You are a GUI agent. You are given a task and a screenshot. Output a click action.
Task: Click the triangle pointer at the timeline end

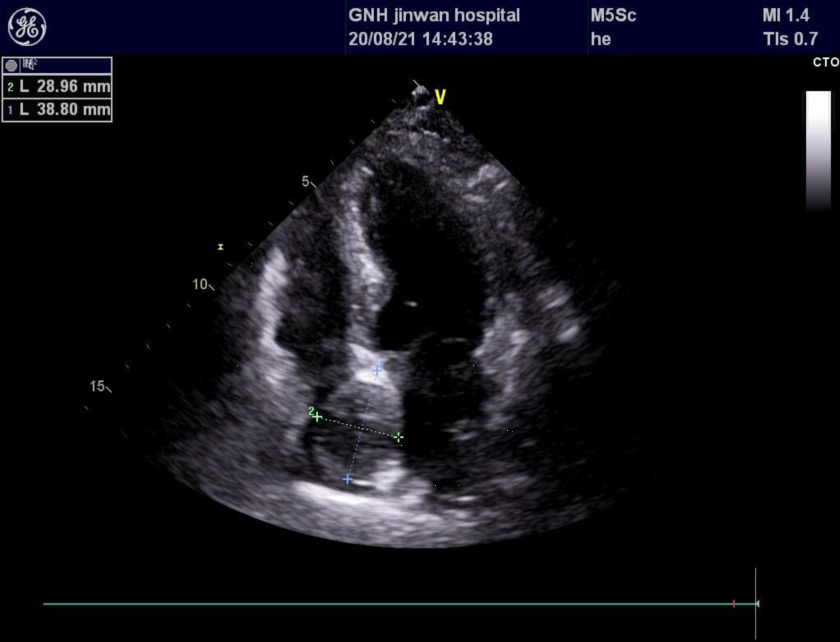click(x=757, y=604)
